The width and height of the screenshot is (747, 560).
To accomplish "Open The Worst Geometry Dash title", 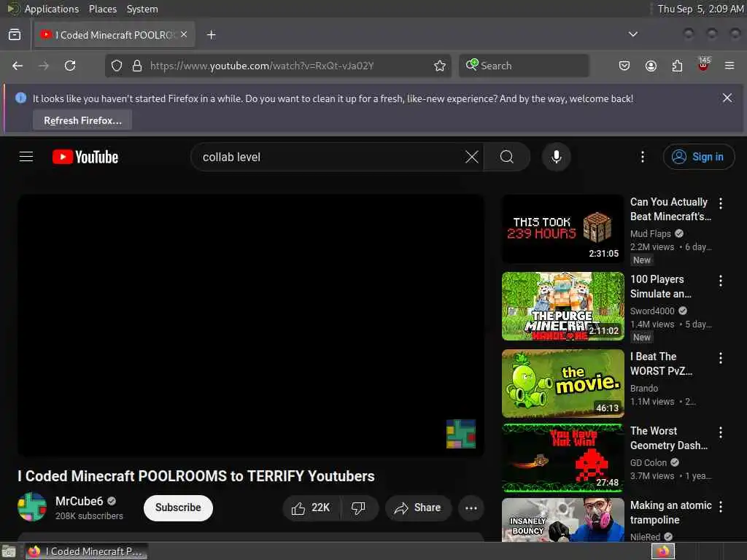I will [x=669, y=438].
